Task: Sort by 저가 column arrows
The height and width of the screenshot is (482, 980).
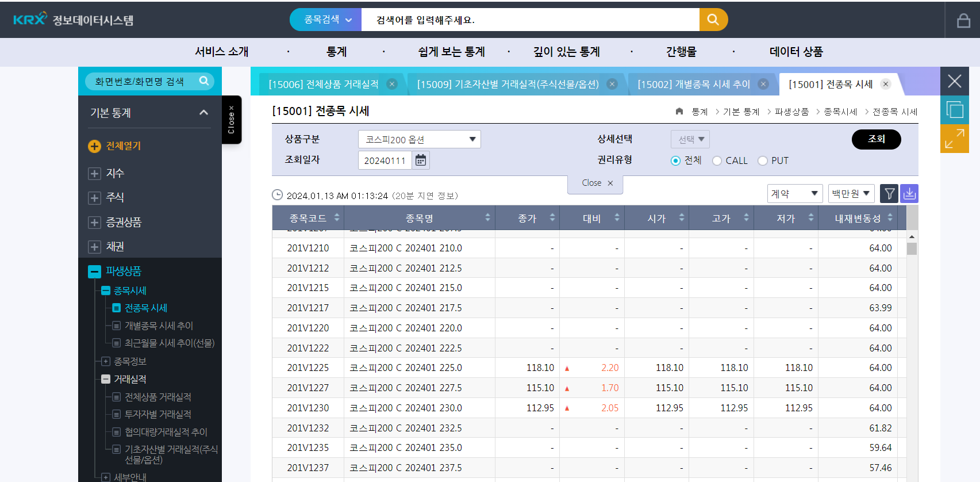Action: tap(811, 217)
